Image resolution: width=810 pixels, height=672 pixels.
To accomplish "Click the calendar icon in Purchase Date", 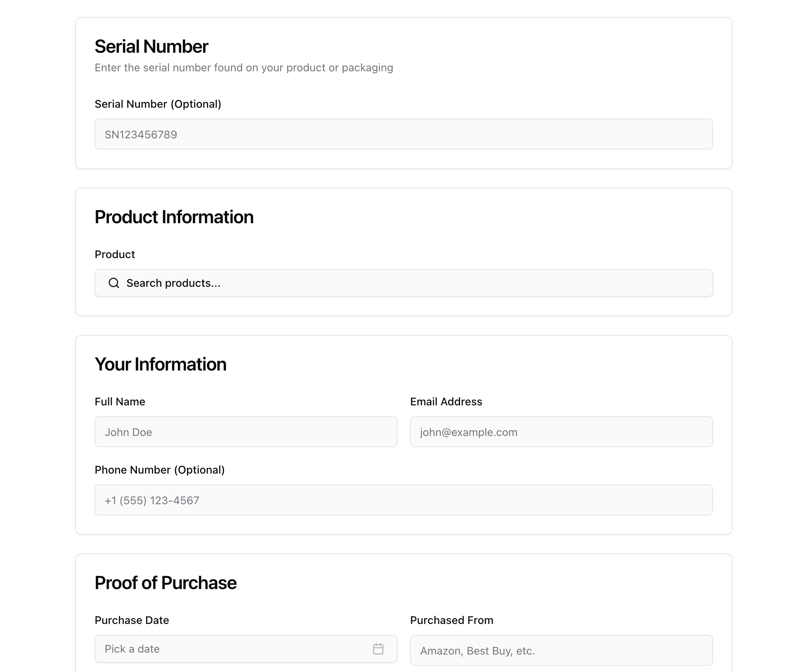I will (x=378, y=649).
